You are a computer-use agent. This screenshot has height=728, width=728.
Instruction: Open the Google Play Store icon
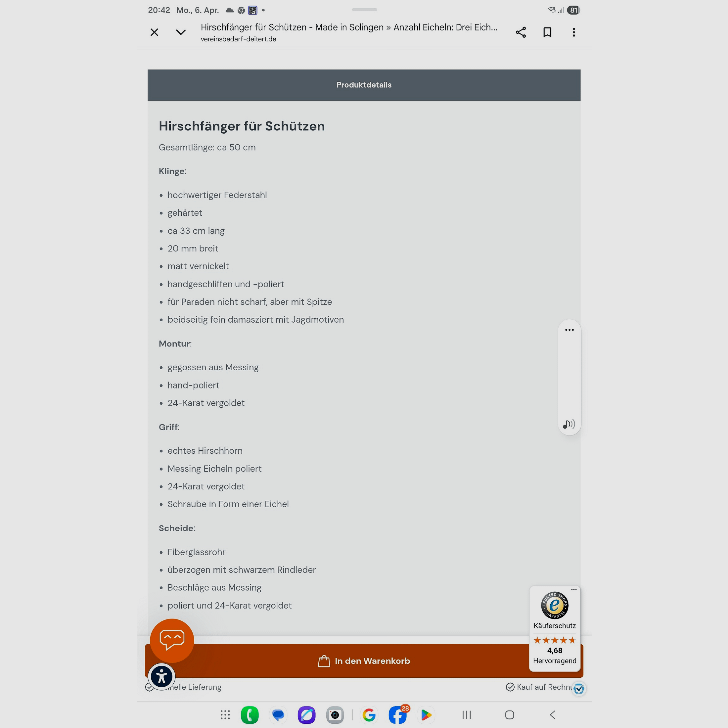pyautogui.click(x=426, y=715)
